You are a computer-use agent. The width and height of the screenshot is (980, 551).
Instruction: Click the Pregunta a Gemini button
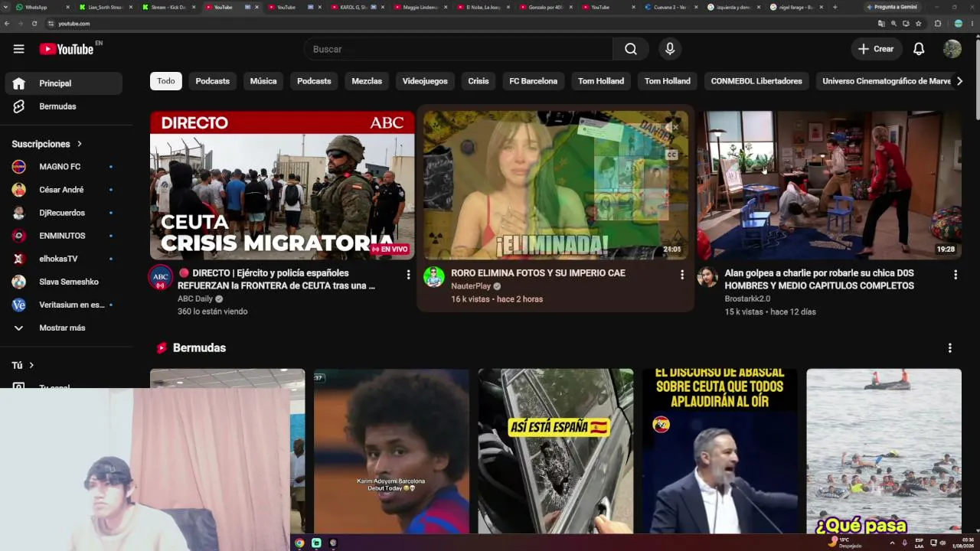click(892, 7)
